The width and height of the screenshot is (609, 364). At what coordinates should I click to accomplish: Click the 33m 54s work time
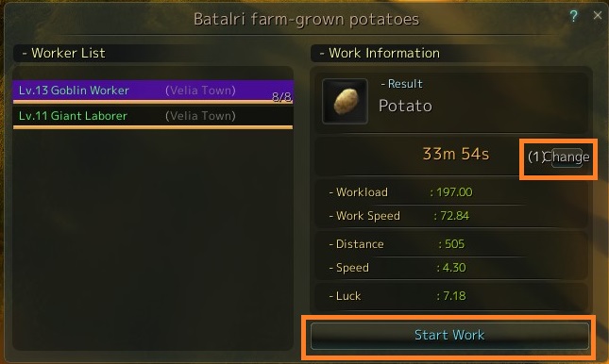coord(456,154)
